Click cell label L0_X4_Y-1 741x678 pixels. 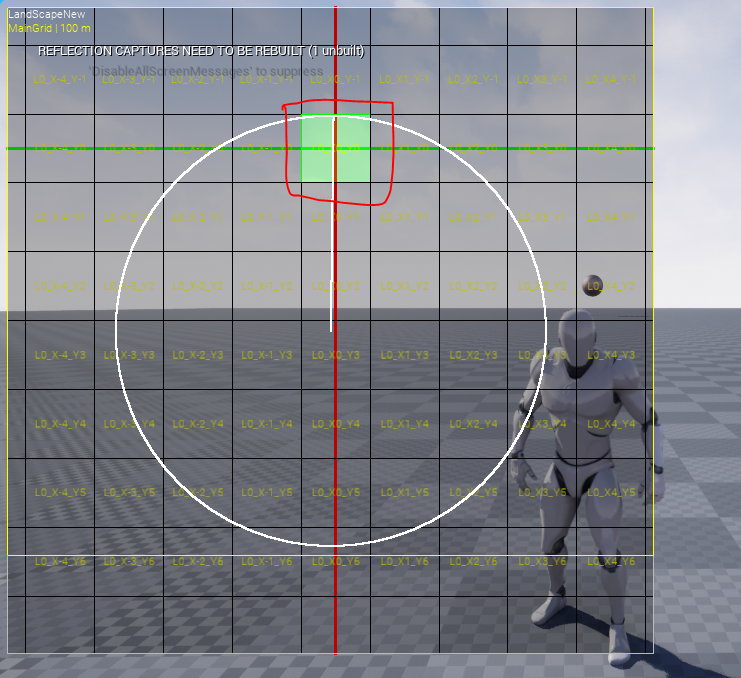(611, 79)
